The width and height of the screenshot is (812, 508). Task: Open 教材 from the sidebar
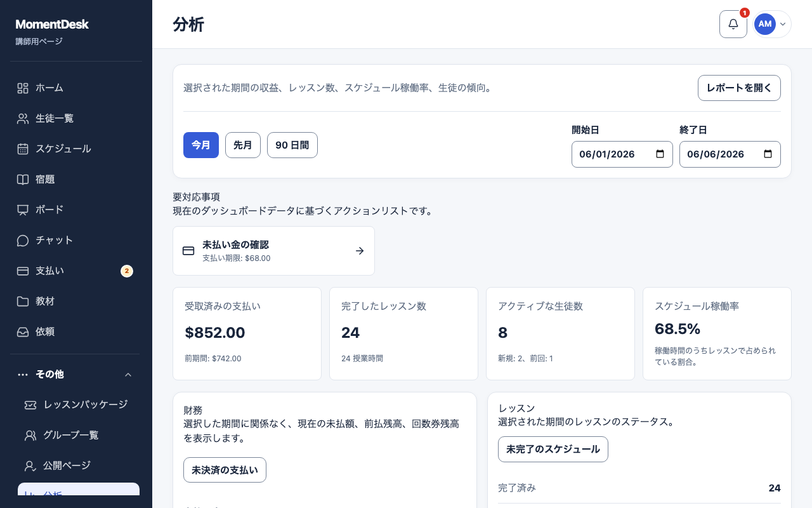click(x=76, y=302)
